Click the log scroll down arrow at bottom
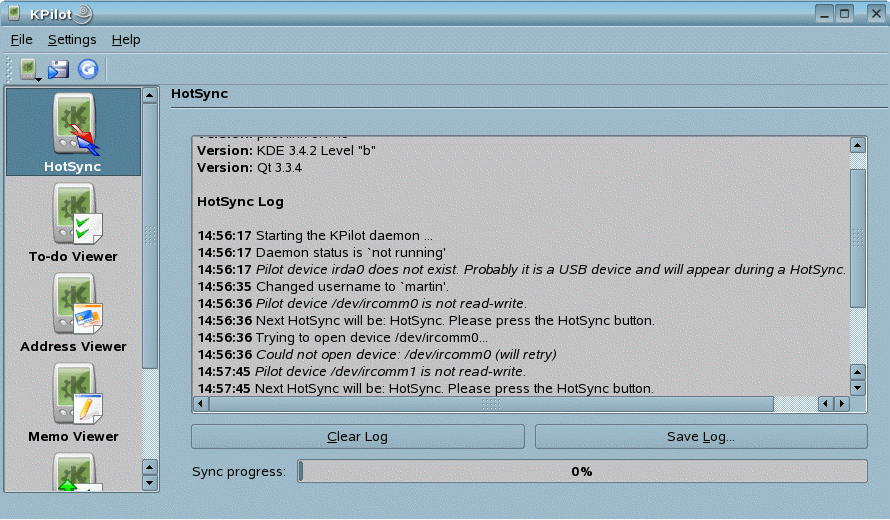The width and height of the screenshot is (890, 520). [858, 388]
